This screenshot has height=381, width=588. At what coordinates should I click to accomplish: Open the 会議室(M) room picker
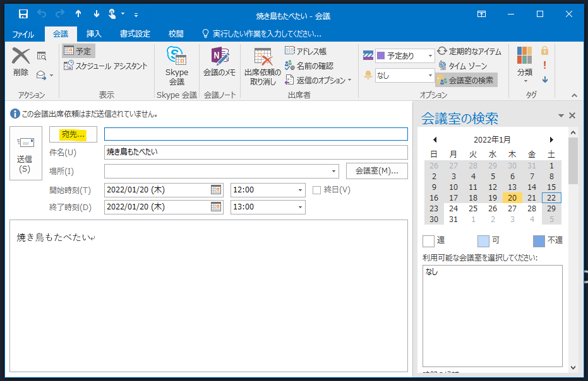(376, 170)
